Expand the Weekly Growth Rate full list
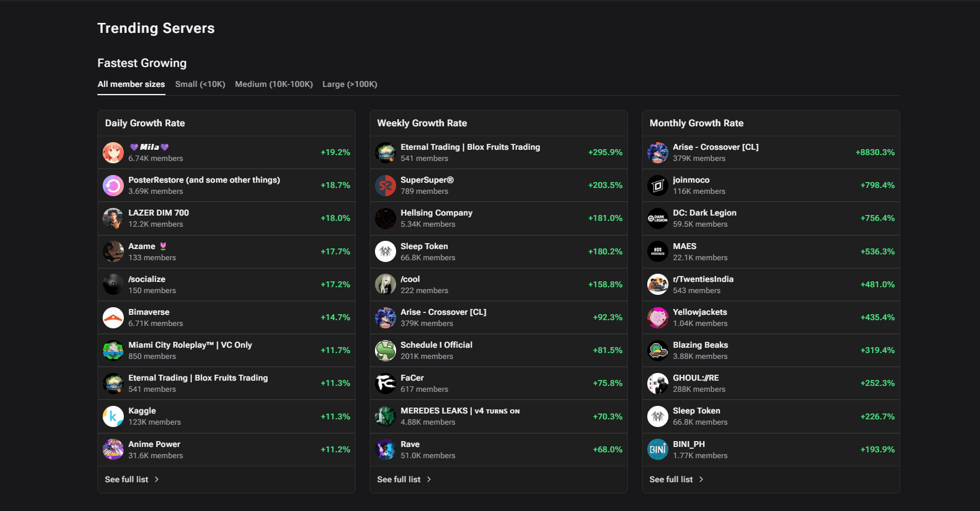Viewport: 980px width, 511px height. [404, 479]
